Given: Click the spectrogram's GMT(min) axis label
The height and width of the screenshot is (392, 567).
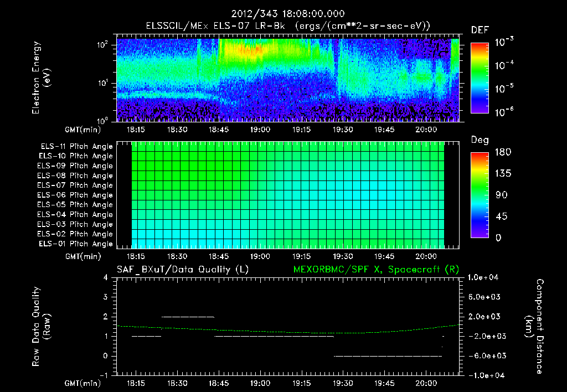Looking at the screenshot, I should point(83,130).
